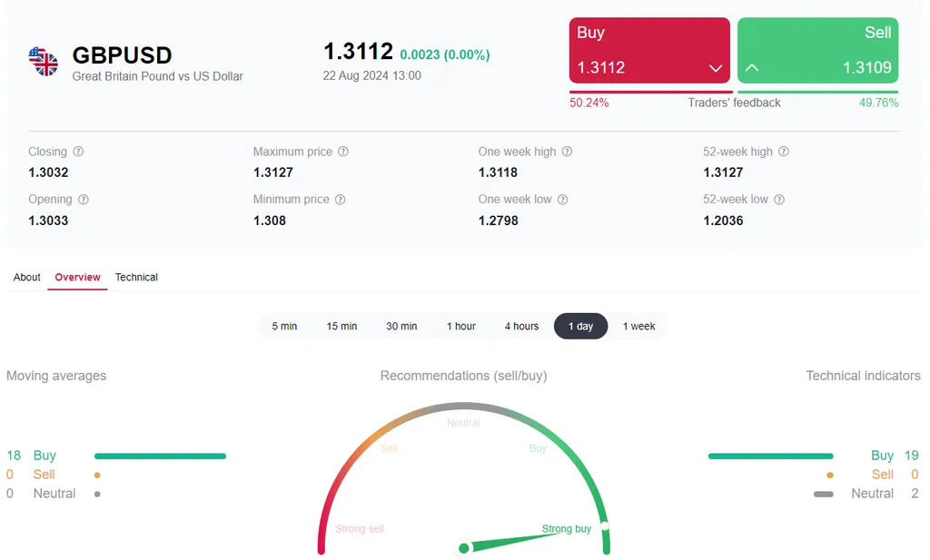Click the GBPUSD flag pair icon
The image size is (930, 560).
point(44,62)
